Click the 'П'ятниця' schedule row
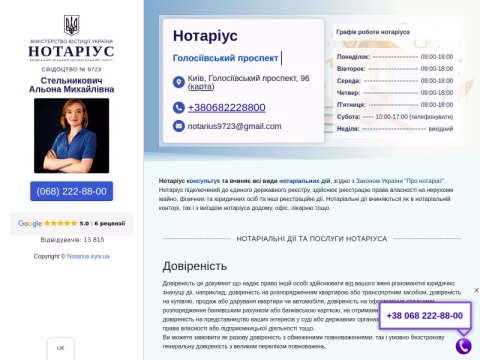 [395, 105]
